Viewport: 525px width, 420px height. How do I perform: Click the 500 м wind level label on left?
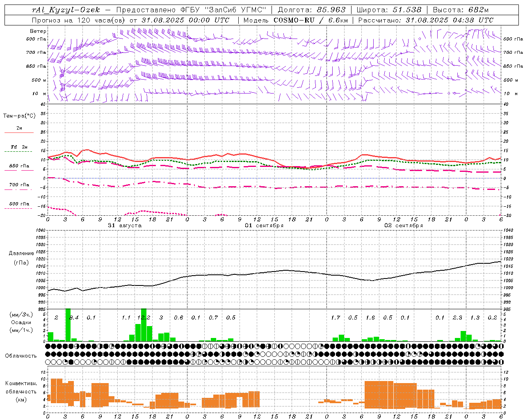point(39,80)
